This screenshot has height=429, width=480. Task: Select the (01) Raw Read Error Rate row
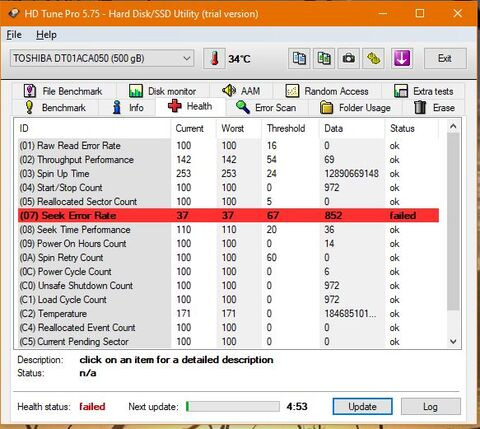click(x=228, y=146)
